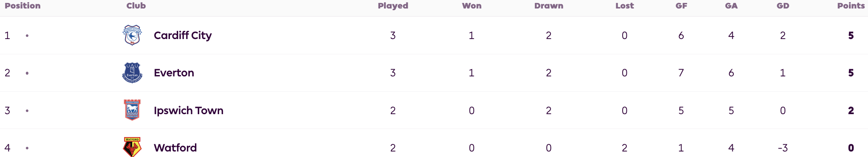Sort by the Played column header
The height and width of the screenshot is (157, 868).
coord(393,6)
